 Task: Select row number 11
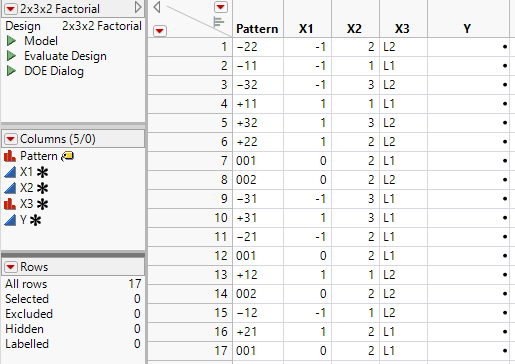[x=190, y=237]
